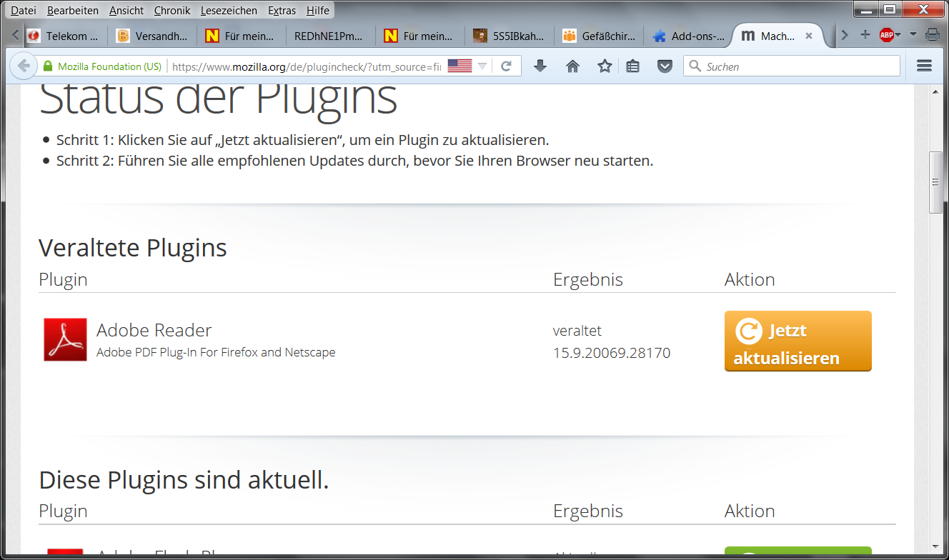Switch to the Telekom tab
Screen dimensions: 949x560
coord(63,36)
